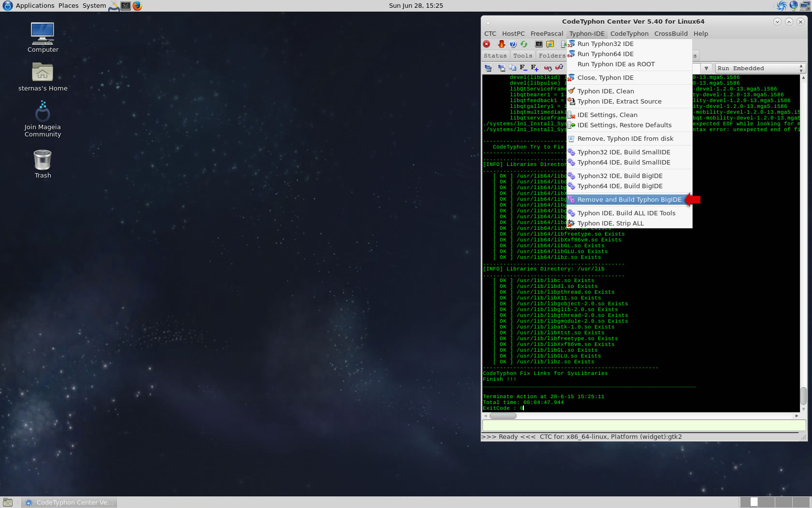Image resolution: width=812 pixels, height=508 pixels.
Task: Select Run Typhon64 IDE
Action: [629, 54]
